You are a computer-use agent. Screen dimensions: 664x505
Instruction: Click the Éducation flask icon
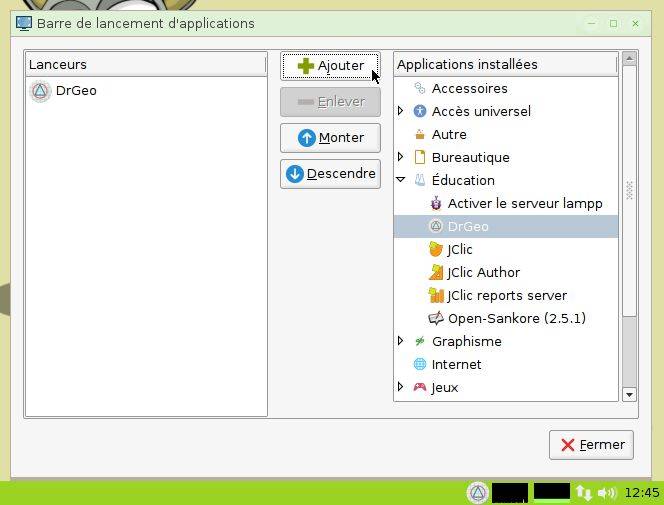[x=420, y=180]
